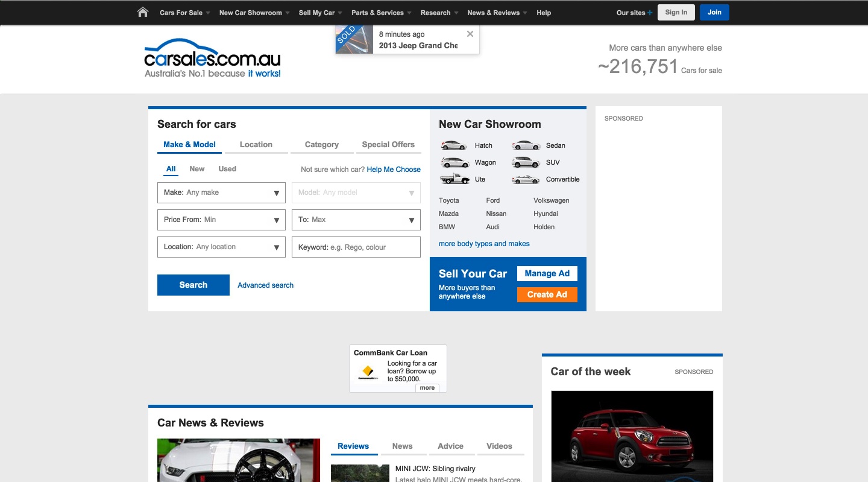Click the orange Create Ad button
The height and width of the screenshot is (482, 868).
click(x=547, y=294)
